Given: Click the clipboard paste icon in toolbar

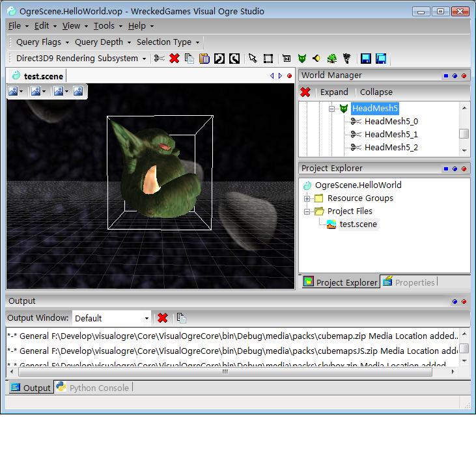Looking at the screenshot, I should pyautogui.click(x=204, y=59).
